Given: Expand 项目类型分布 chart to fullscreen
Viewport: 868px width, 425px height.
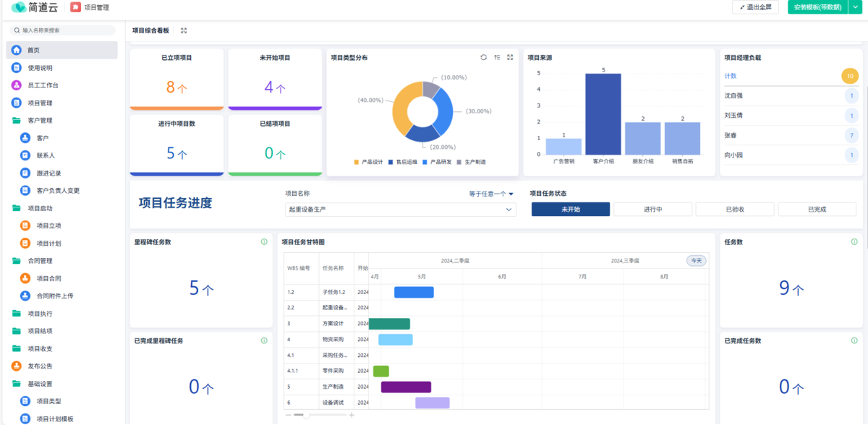Looking at the screenshot, I should 510,57.
